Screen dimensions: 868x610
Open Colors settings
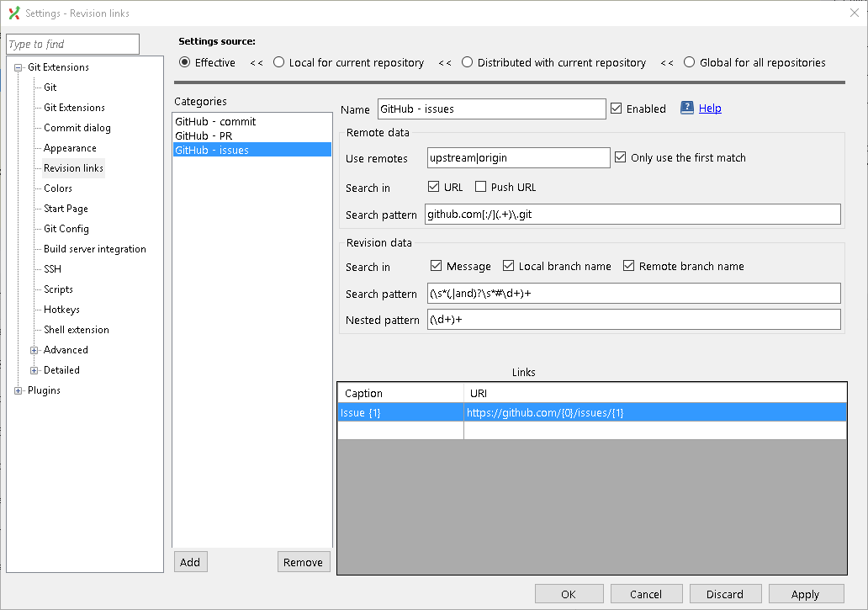[x=57, y=188]
